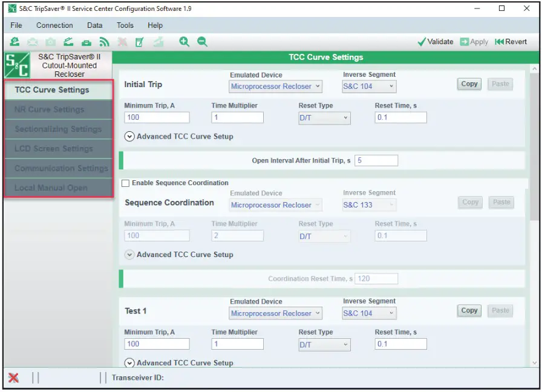Image resolution: width=542 pixels, height=392 pixels.
Task: Click Copy button for Initial Trip
Action: 469,84
